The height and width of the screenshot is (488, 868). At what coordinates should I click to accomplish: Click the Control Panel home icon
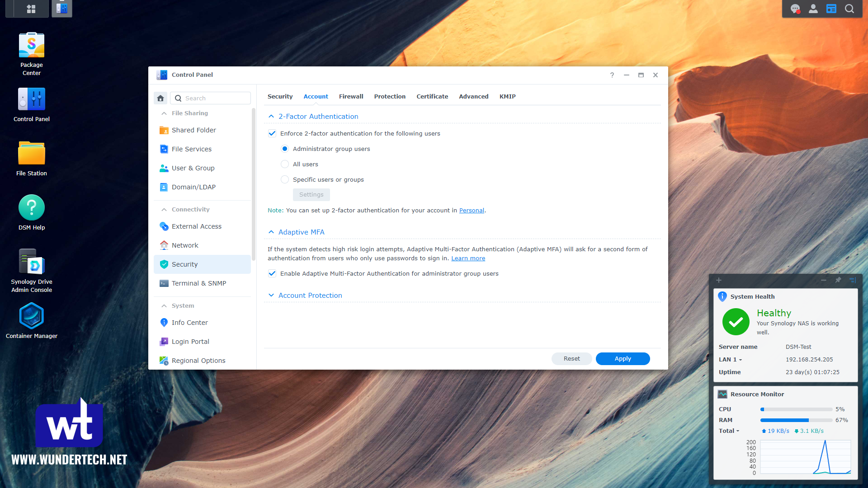160,98
